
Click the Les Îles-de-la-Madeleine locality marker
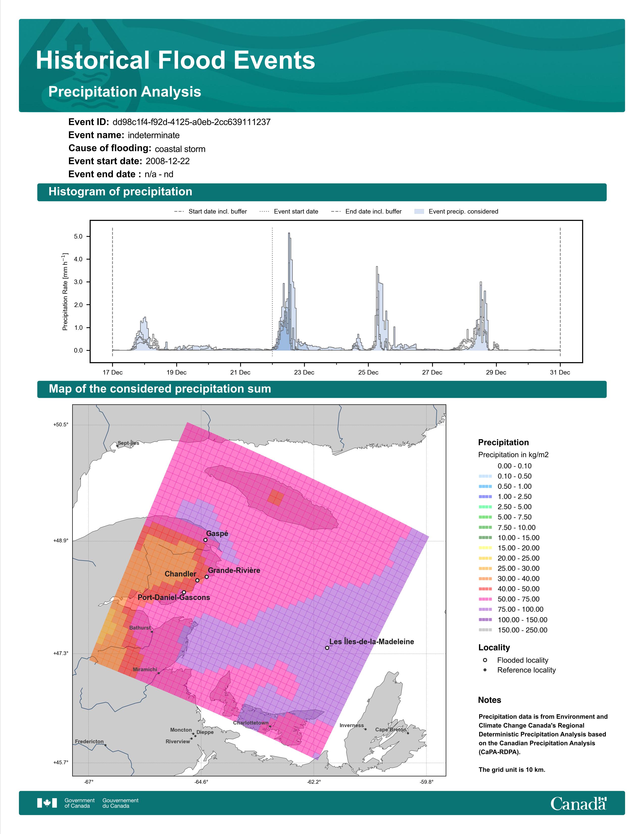click(327, 648)
